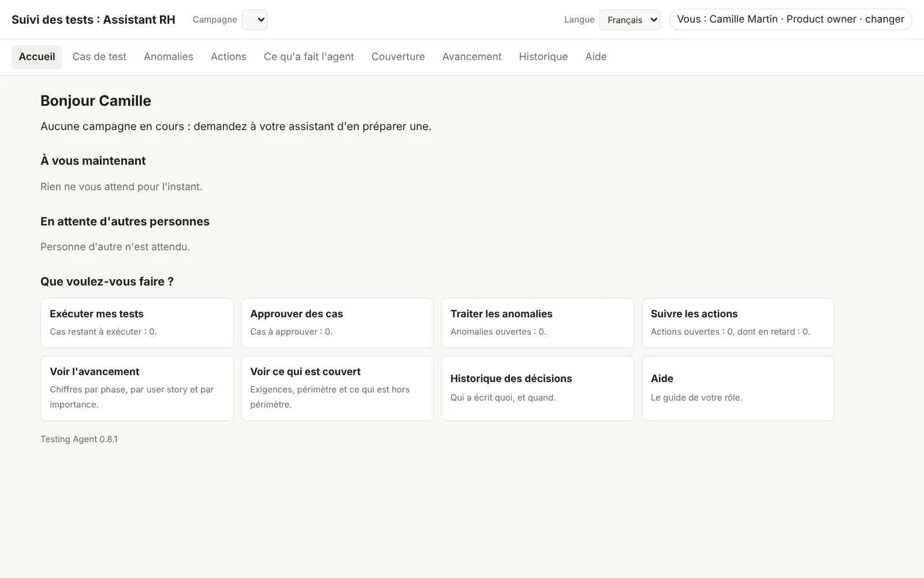Click the Traiter les anomalies card
The width and height of the screenshot is (924, 578).
click(538, 323)
